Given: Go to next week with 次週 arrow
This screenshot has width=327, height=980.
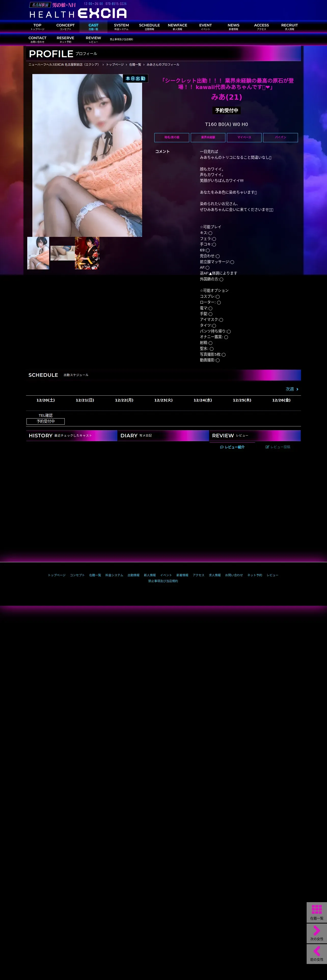Looking at the screenshot, I should [292, 389].
